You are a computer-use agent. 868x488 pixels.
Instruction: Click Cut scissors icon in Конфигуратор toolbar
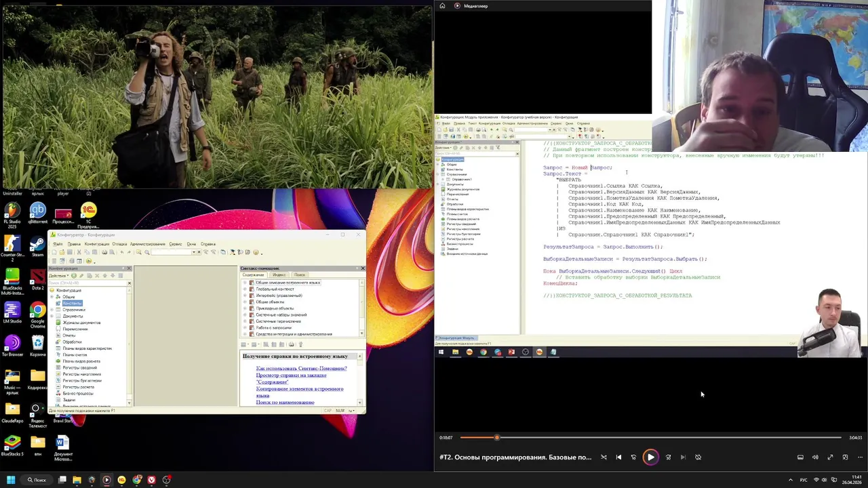coord(79,252)
